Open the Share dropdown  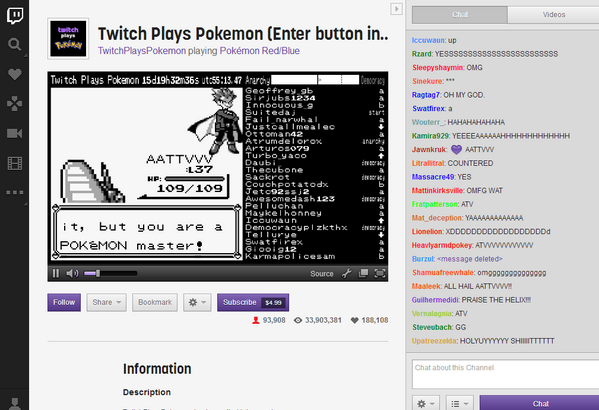pos(106,302)
